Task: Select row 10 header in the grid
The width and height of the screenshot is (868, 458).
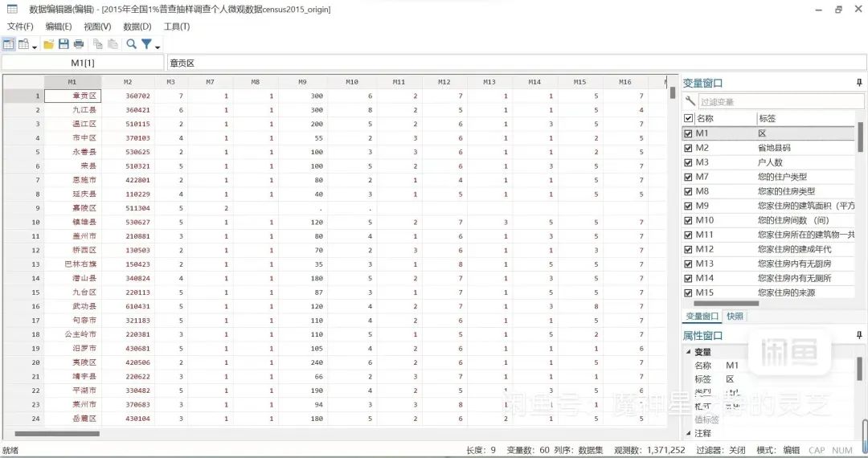Action: point(24,222)
